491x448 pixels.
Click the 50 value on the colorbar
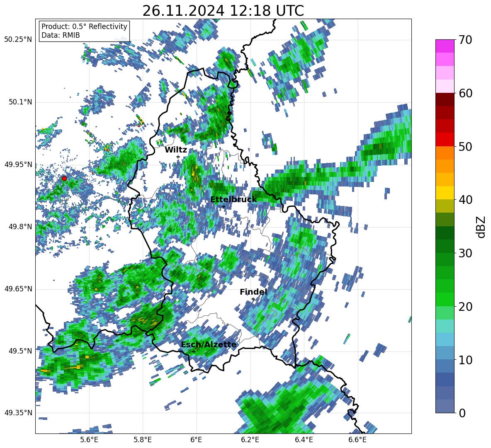[465, 146]
